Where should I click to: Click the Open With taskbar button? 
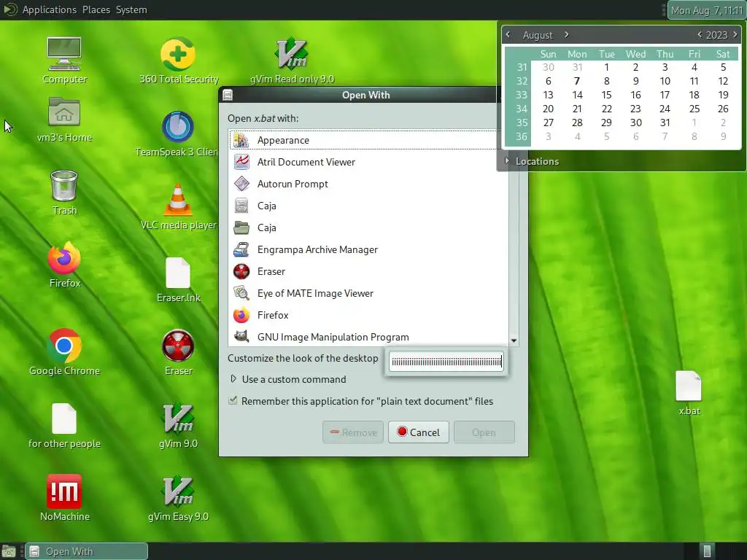click(x=86, y=551)
